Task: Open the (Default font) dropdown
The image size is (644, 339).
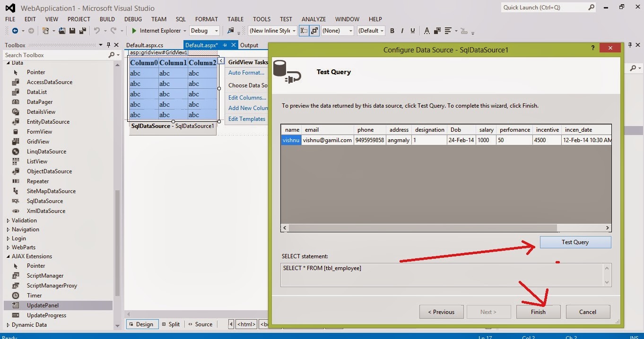Action: pos(371,31)
